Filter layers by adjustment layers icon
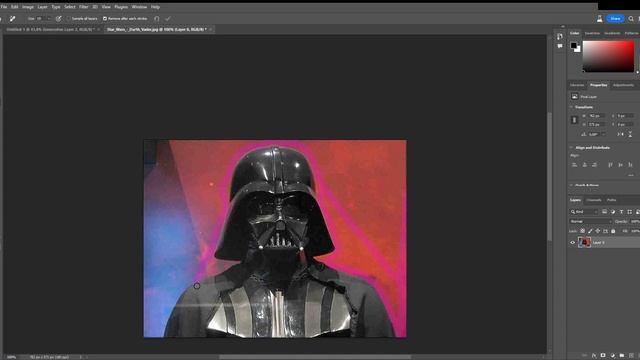Screen dimensions: 640x360 tap(613, 212)
